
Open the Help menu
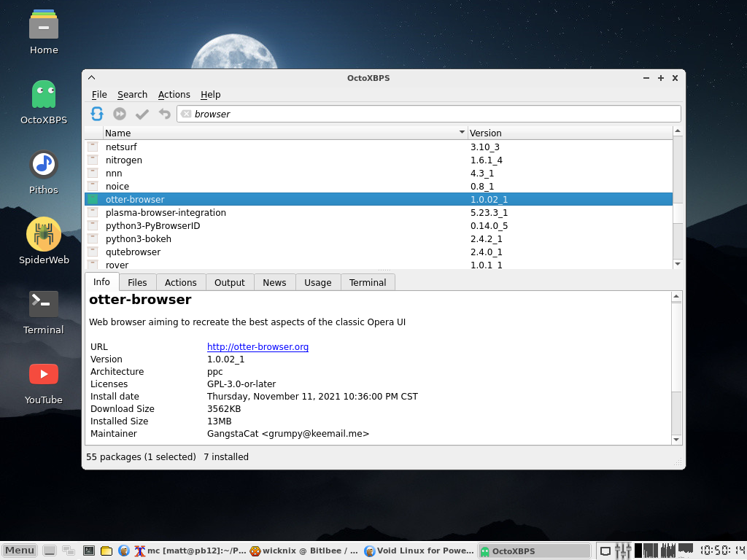point(211,94)
